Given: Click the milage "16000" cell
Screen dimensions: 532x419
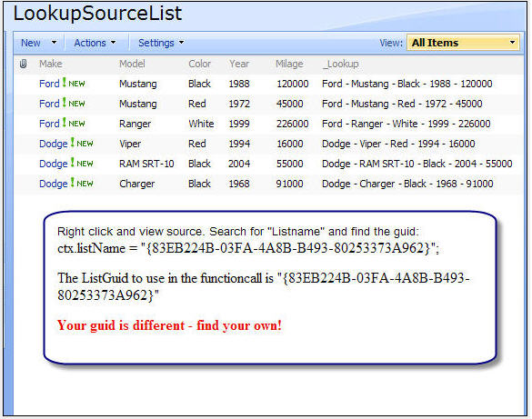Looking at the screenshot, I should click(x=290, y=144).
